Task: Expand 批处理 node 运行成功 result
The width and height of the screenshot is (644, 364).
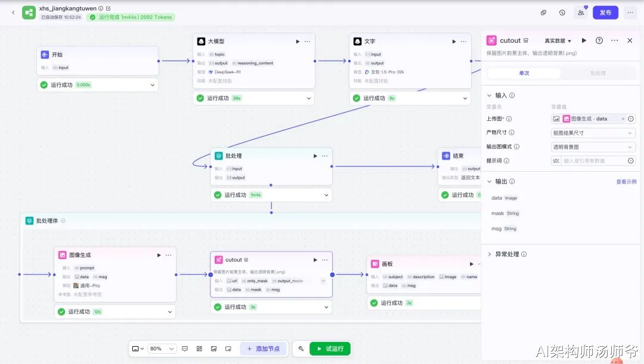Action: tap(326, 195)
